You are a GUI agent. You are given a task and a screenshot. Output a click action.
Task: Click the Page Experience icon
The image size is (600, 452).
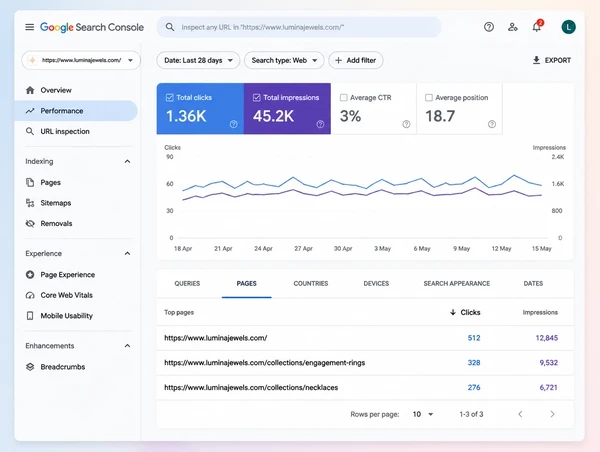(x=30, y=275)
